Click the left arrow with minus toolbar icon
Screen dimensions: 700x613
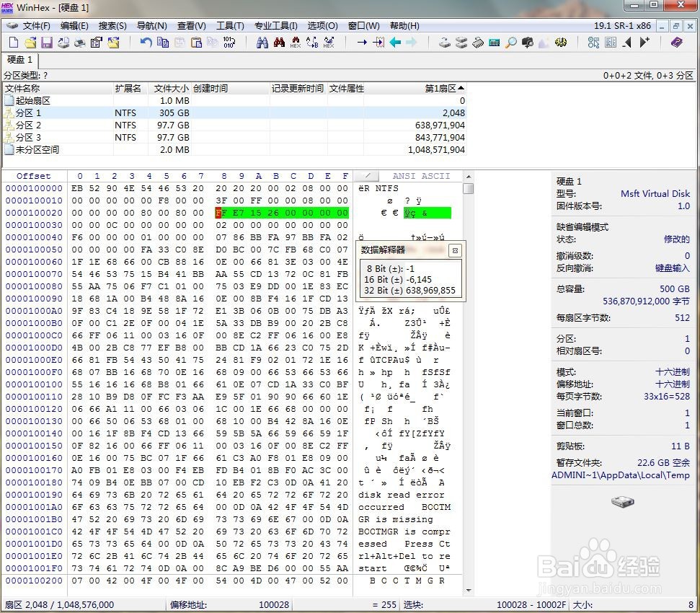coord(626,43)
